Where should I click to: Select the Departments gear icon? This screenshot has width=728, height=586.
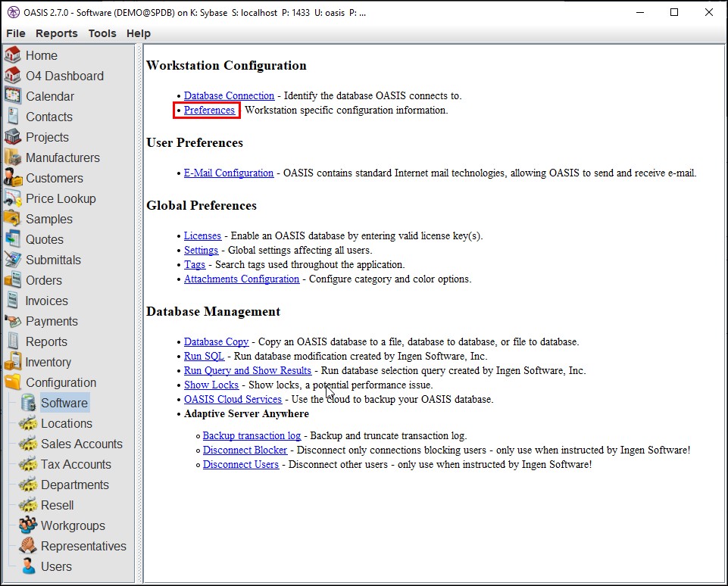click(28, 485)
